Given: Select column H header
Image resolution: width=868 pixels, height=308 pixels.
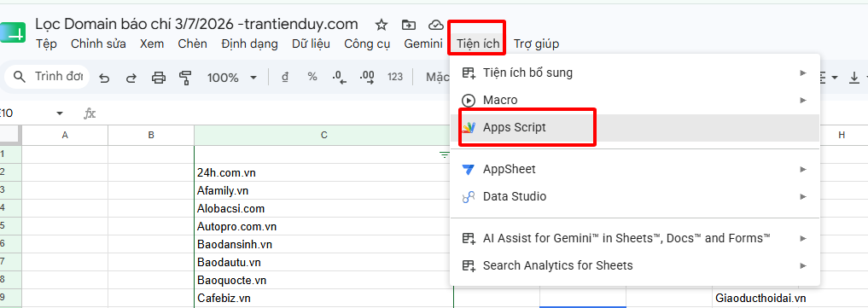Looking at the screenshot, I should tap(842, 135).
